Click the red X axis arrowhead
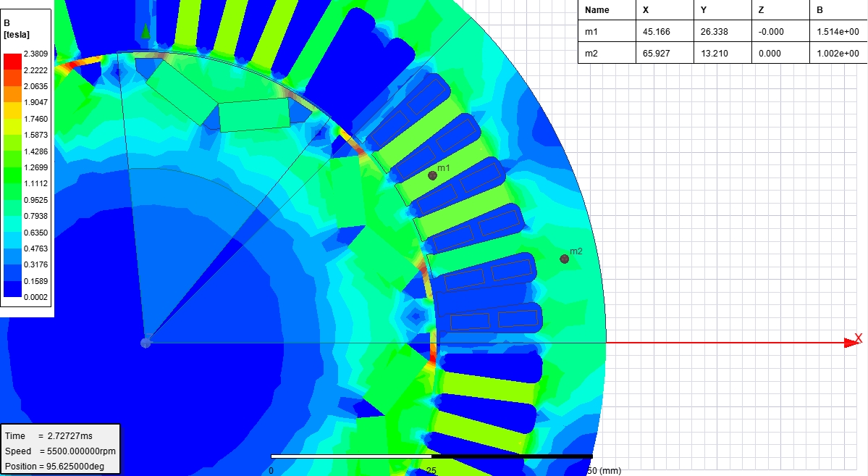 (x=851, y=343)
